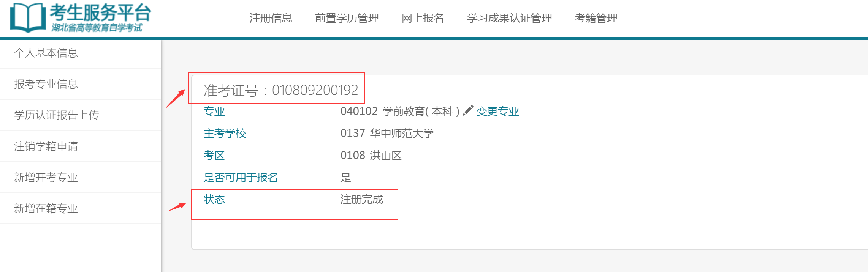The height and width of the screenshot is (272, 868).
Task: Open the 网上报名 menu
Action: pos(423,18)
